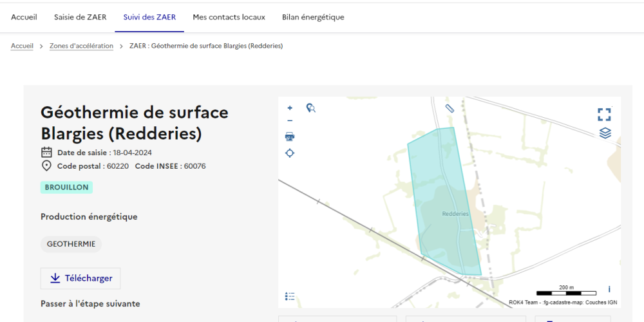This screenshot has width=644, height=322.
Task: Zoom in on the map
Action: click(x=290, y=108)
